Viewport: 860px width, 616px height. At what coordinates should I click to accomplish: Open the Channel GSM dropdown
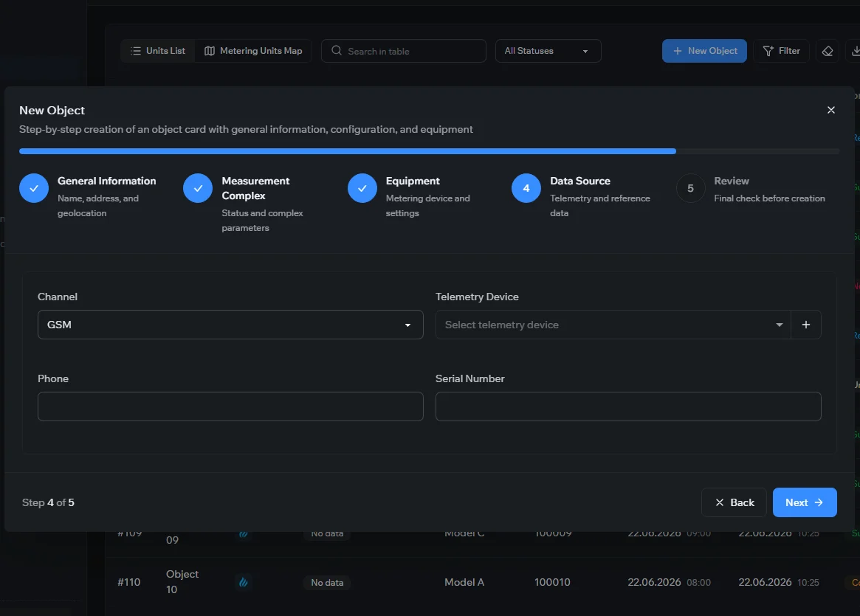coord(230,325)
